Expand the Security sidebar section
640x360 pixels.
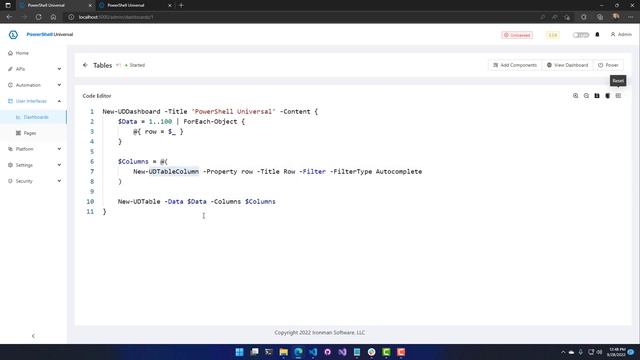click(33, 181)
